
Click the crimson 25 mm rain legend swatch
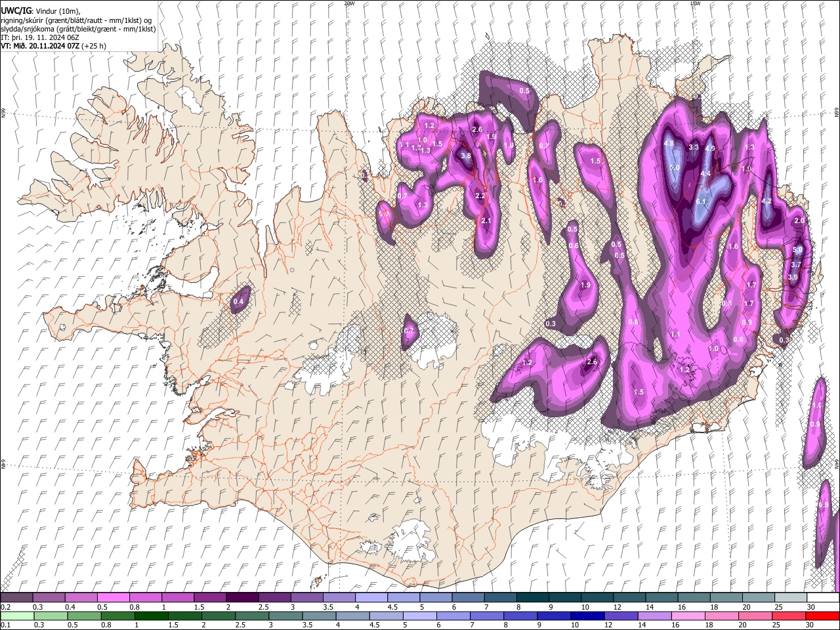coord(788,616)
